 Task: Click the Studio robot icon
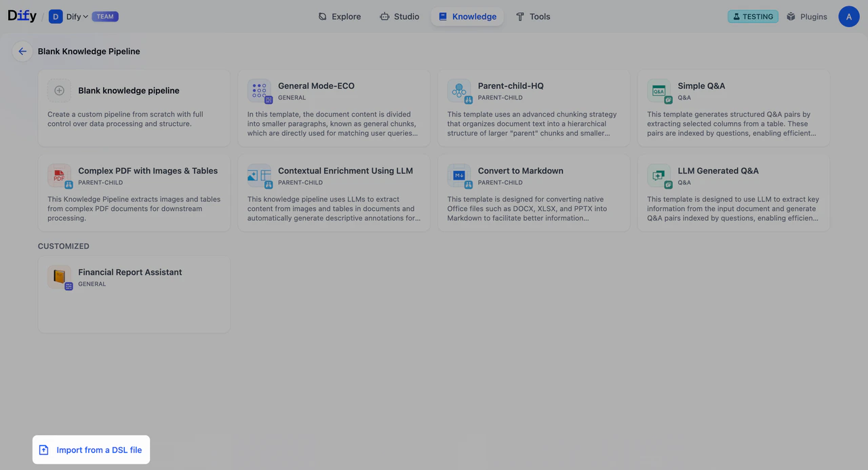click(x=384, y=16)
